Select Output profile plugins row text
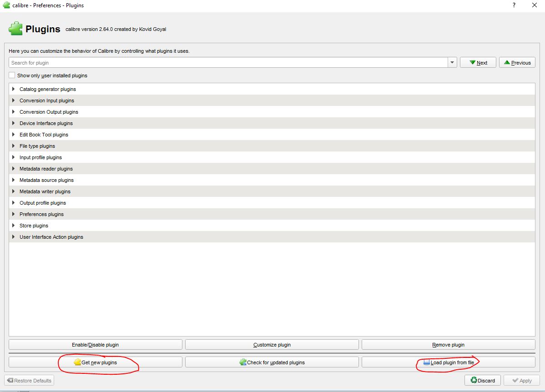The height and width of the screenshot is (392, 545). (43, 203)
